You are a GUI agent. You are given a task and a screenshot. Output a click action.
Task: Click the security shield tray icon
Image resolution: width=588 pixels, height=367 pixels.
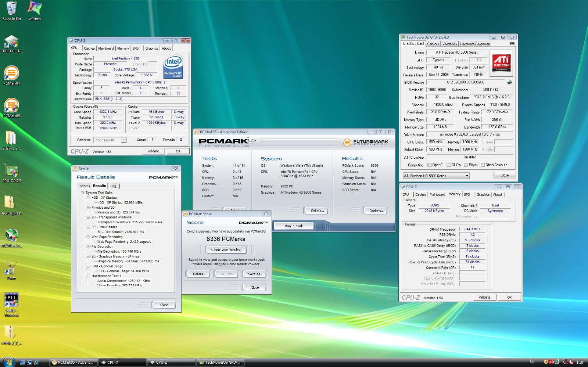click(x=546, y=362)
